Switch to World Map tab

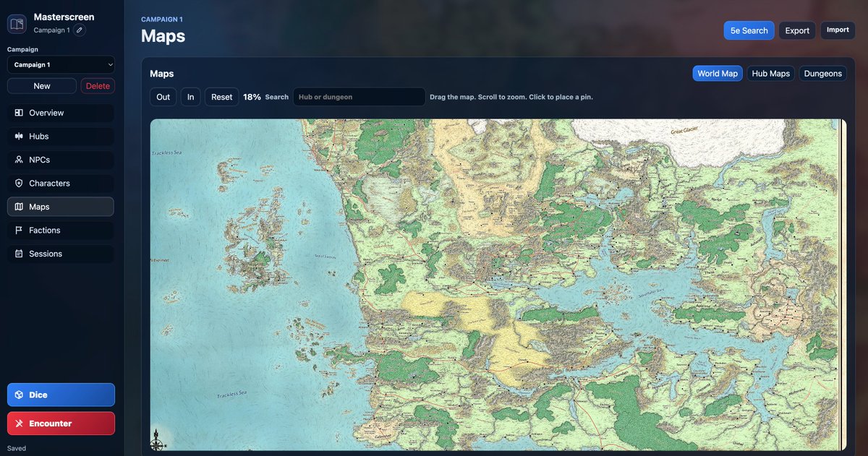[x=718, y=74]
